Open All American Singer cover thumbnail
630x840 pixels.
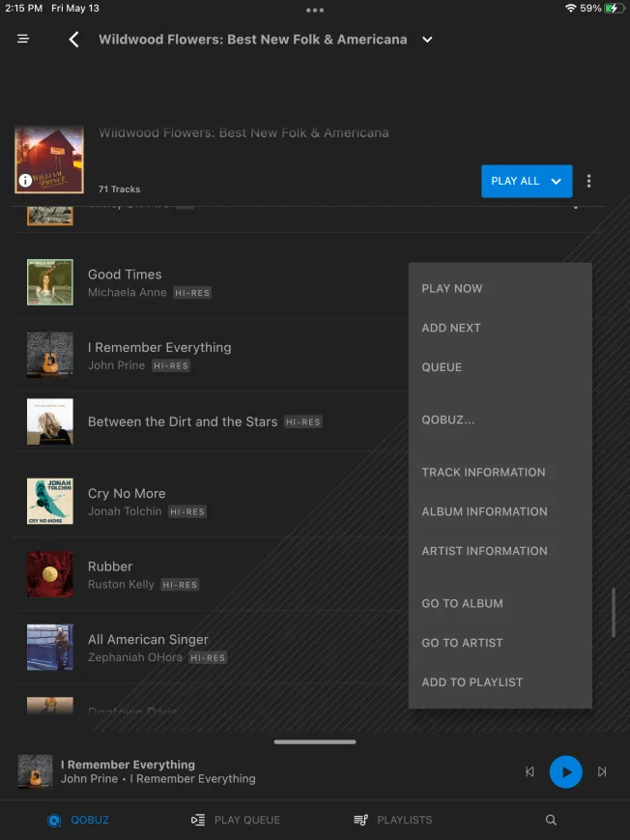coord(50,647)
